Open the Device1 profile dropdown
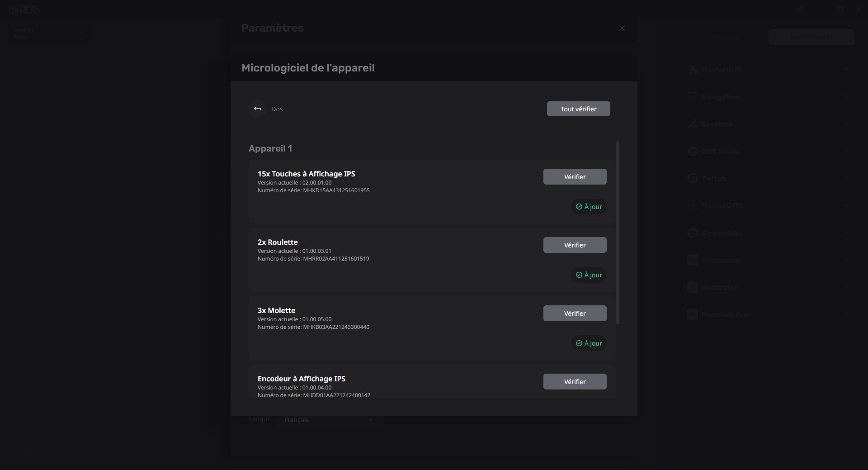The image size is (868, 470). (48, 34)
